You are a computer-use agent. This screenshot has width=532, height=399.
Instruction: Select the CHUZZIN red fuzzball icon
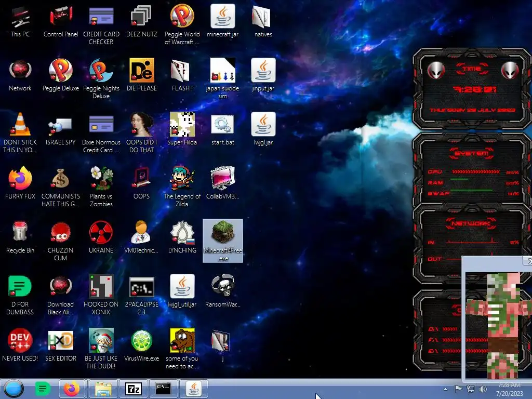pyautogui.click(x=61, y=232)
